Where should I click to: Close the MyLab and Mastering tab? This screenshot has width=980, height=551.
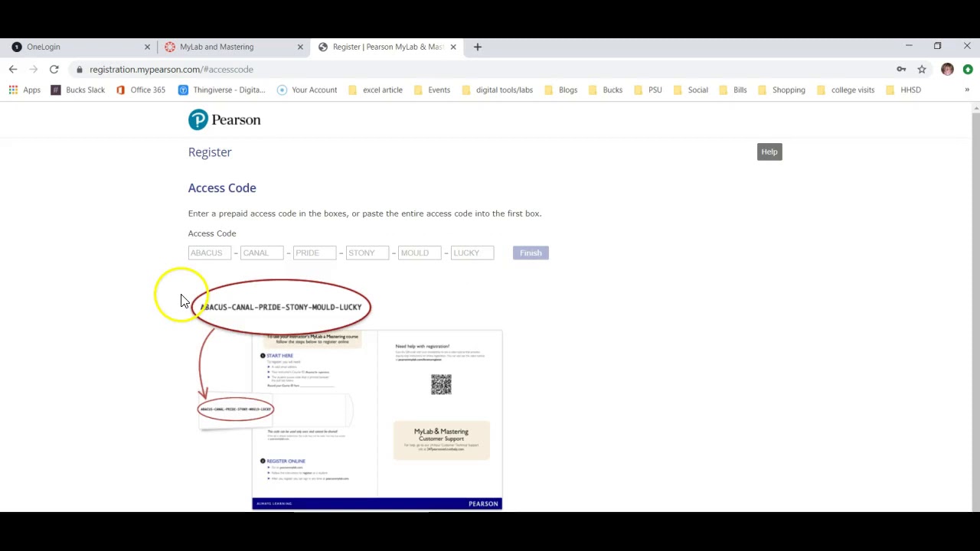point(300,47)
